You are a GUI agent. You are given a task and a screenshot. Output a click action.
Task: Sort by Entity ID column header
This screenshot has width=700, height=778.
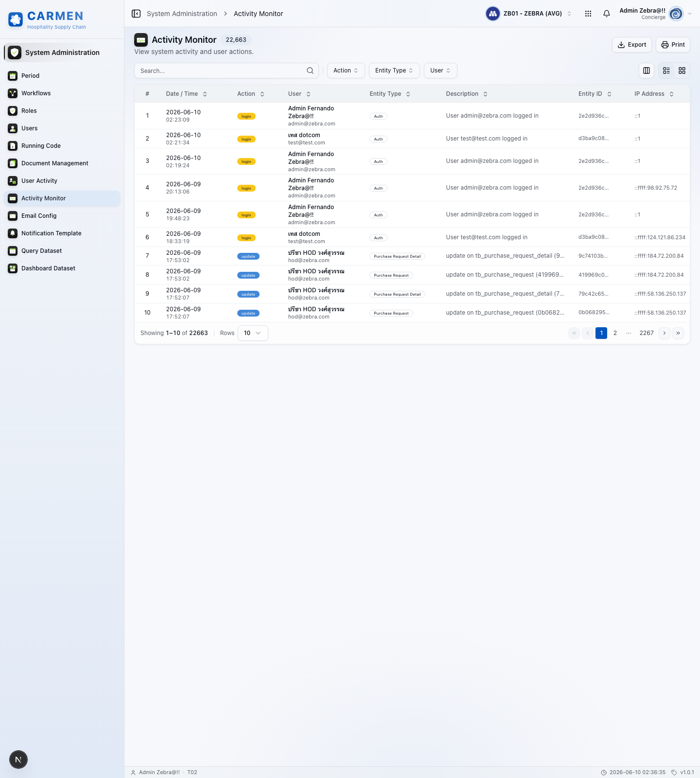[x=595, y=94]
